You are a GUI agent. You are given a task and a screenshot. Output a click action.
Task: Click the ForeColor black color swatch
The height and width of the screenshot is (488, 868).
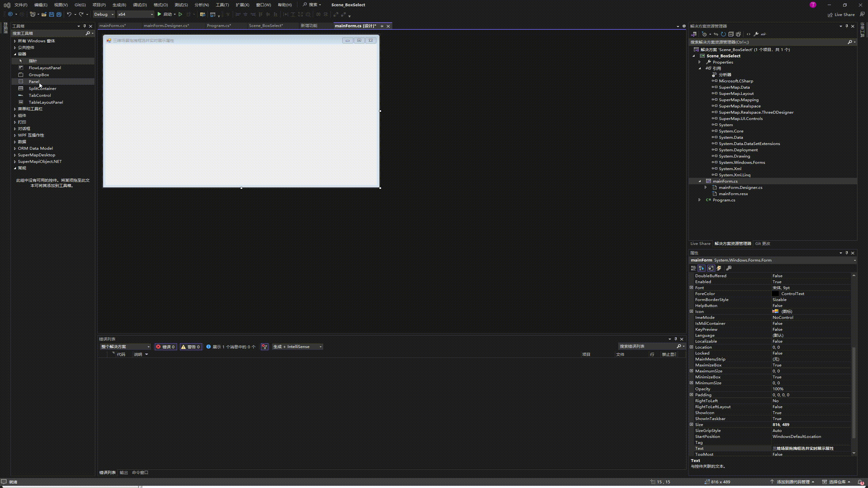tap(775, 294)
